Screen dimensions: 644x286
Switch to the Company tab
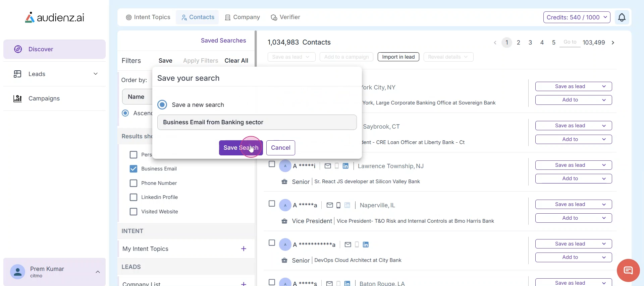(x=243, y=17)
